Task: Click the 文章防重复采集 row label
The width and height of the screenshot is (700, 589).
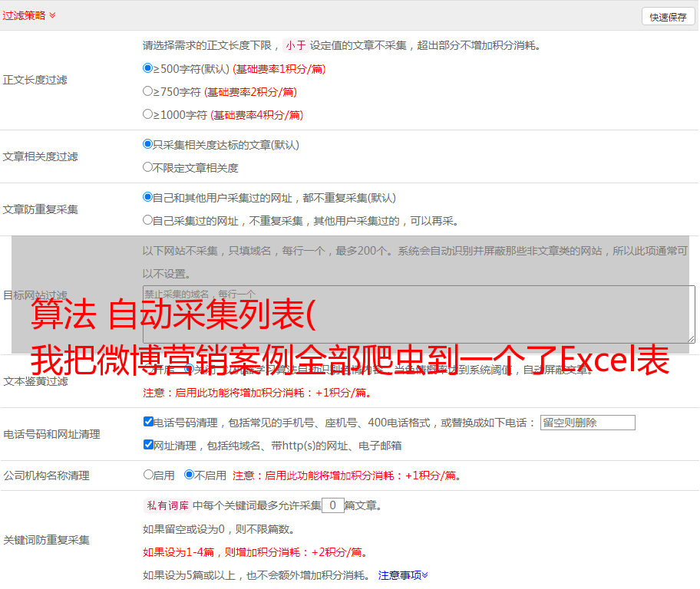Action: (40, 209)
